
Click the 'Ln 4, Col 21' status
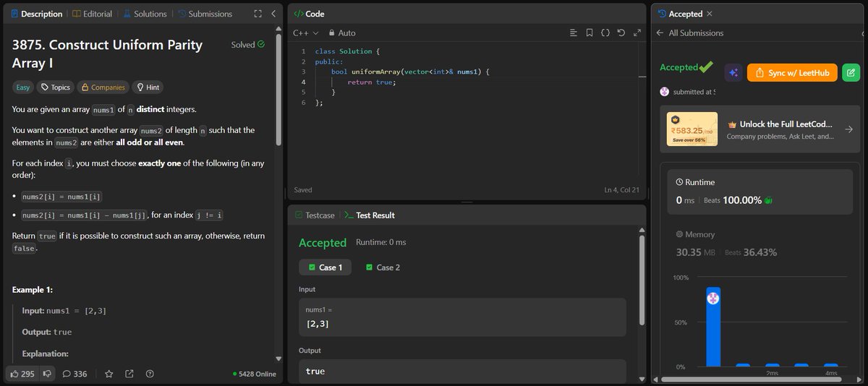click(x=622, y=190)
